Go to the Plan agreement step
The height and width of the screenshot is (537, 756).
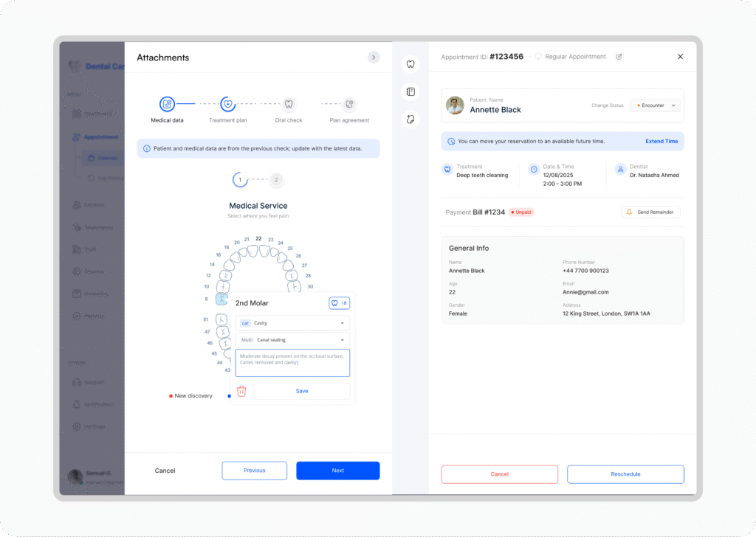[x=349, y=104]
